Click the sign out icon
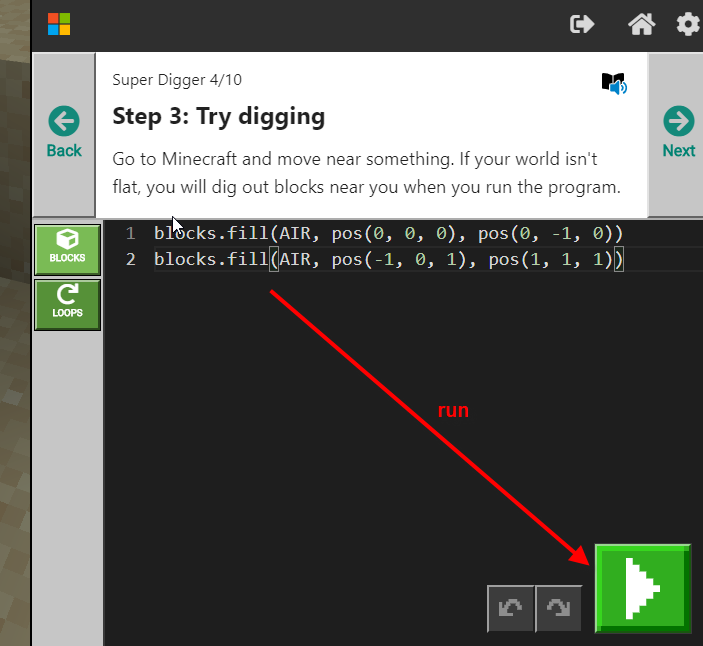Image resolution: width=703 pixels, height=646 pixels. point(582,24)
